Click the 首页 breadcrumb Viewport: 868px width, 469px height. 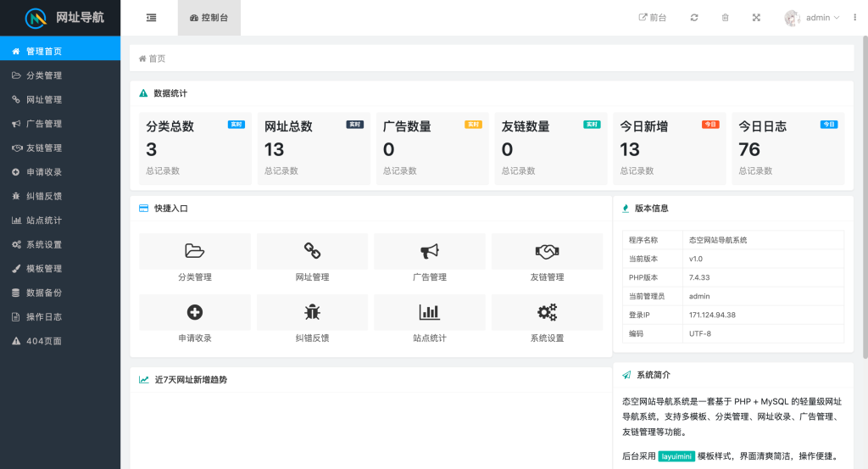click(x=153, y=59)
